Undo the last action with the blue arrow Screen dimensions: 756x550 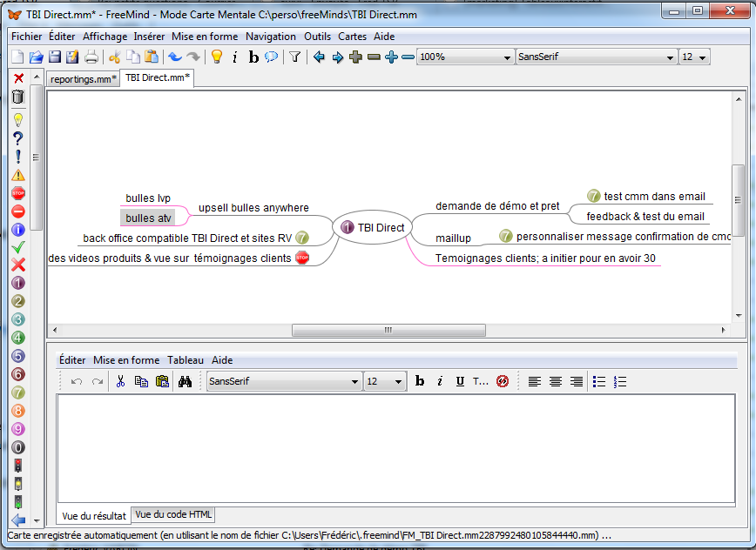pyautogui.click(x=174, y=57)
